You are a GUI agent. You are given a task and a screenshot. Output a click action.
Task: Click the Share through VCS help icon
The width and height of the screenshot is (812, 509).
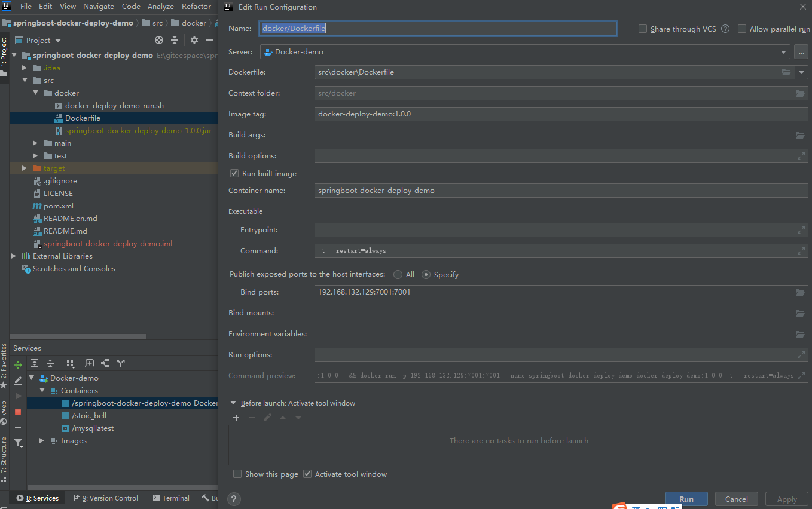coord(725,29)
